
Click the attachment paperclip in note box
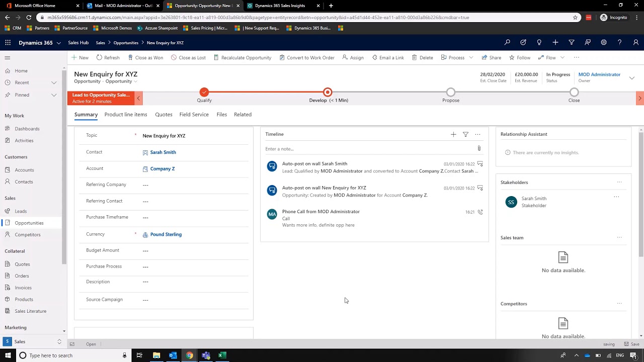click(479, 148)
